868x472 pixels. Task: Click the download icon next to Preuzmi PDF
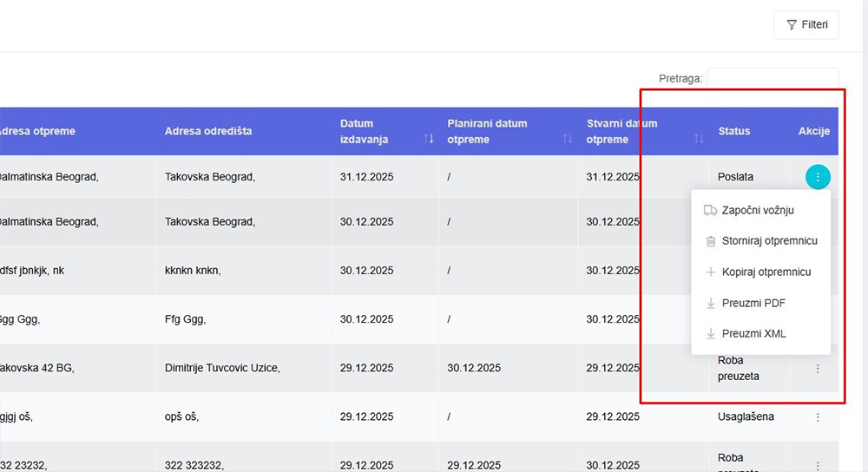coord(710,304)
